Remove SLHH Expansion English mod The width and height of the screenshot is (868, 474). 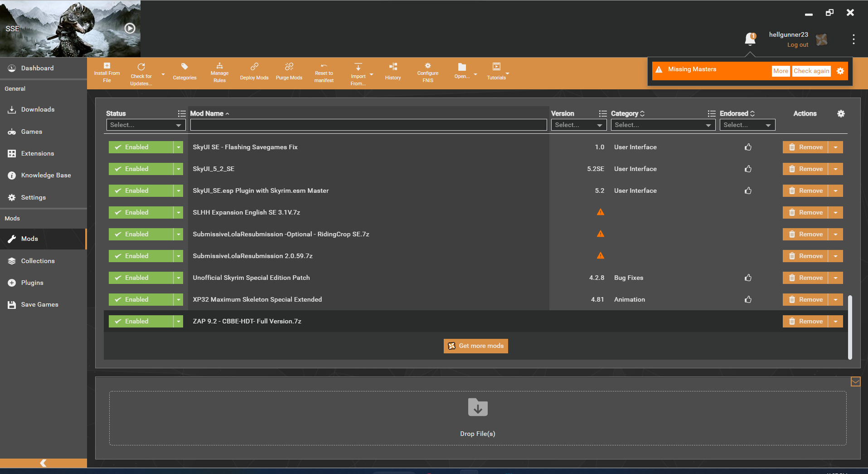pos(805,212)
